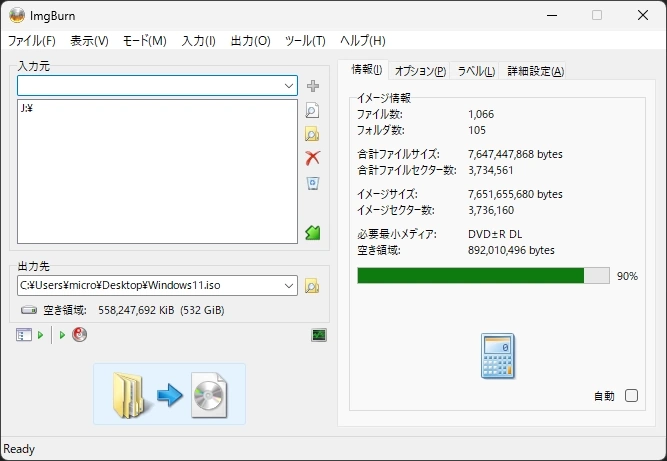This screenshot has height=461, width=667.
Task: Click the recycle bin clear list icon
Action: point(313,183)
